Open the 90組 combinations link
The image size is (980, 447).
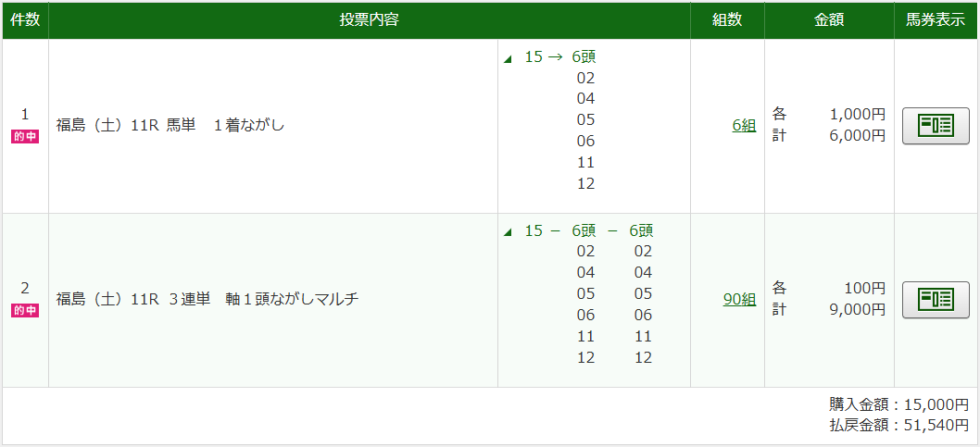[x=739, y=299]
